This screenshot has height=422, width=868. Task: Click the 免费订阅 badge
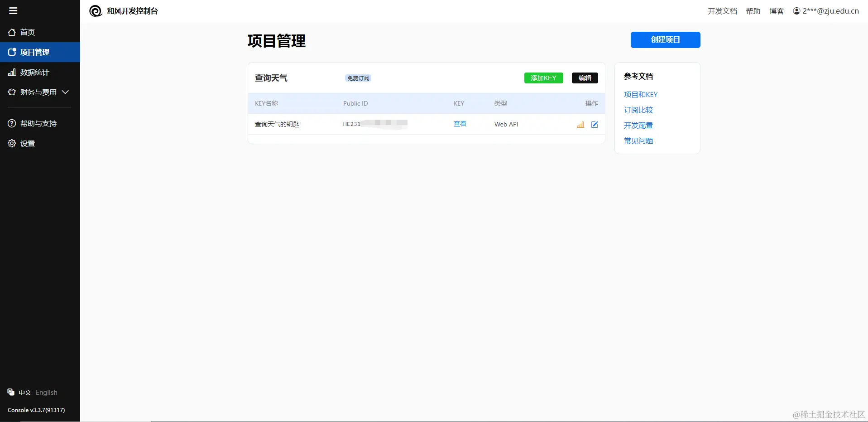[x=358, y=78]
